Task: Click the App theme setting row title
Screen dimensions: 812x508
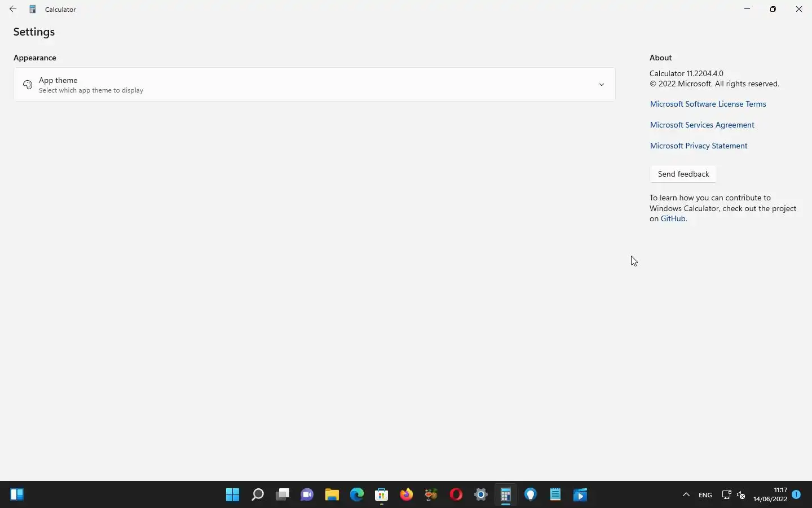Action: click(x=58, y=80)
